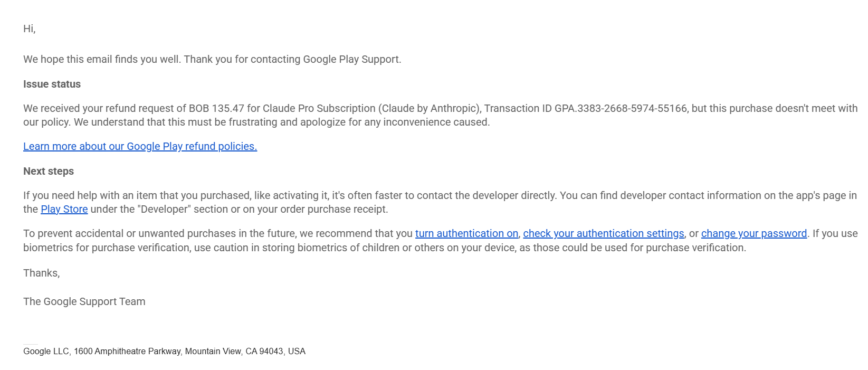
Task: Open the Google Play refund policies link
Action: (x=140, y=146)
